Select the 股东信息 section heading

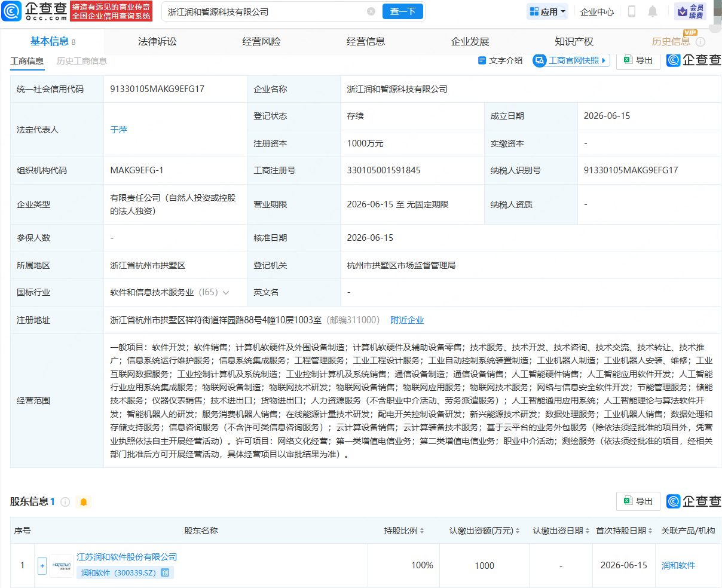point(29,502)
